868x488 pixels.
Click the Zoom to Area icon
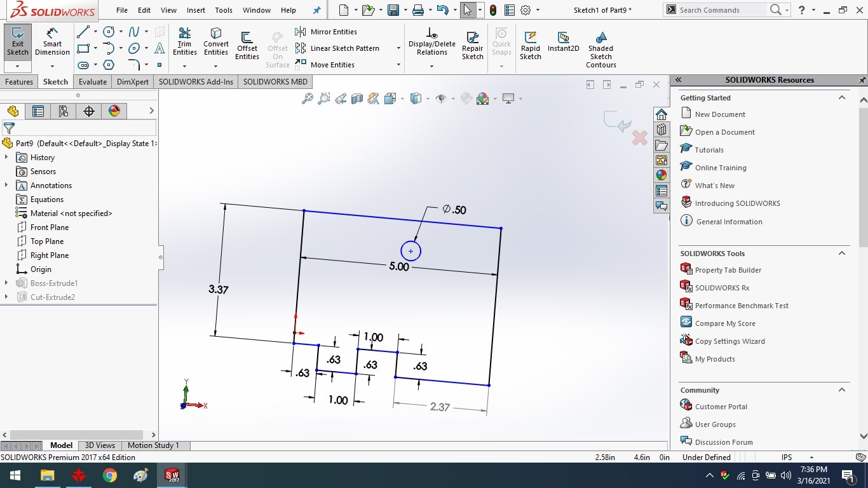click(x=324, y=98)
